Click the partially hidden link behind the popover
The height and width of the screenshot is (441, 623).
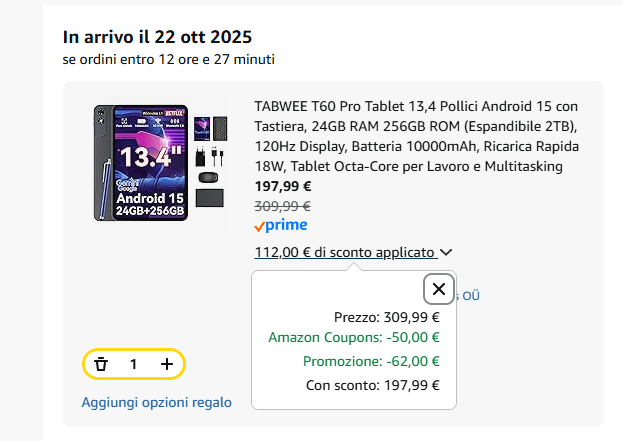470,295
